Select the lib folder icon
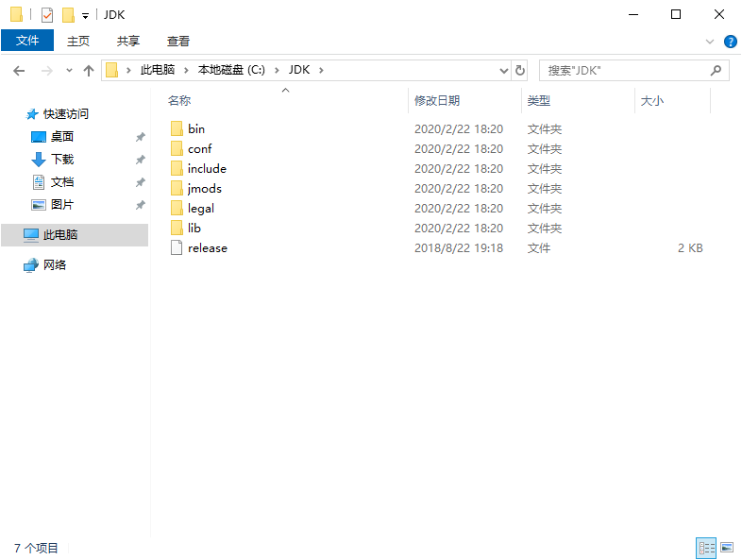Screen dimensions: 742x560 pyautogui.click(x=177, y=229)
